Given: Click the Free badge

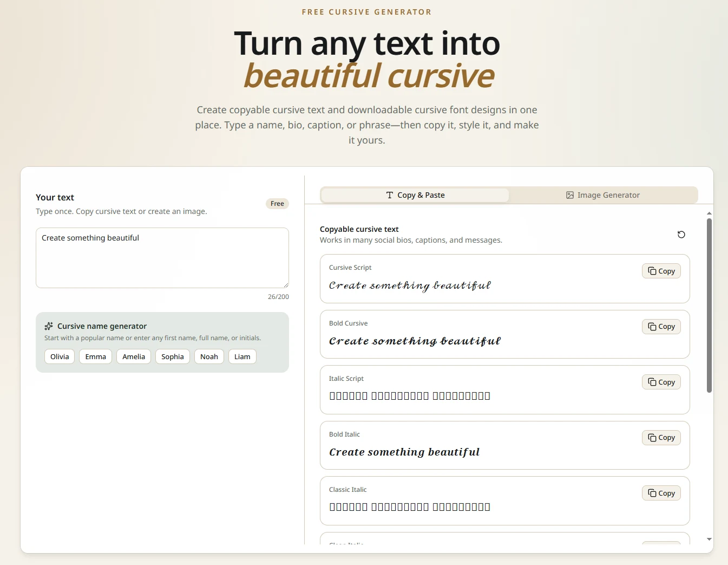Looking at the screenshot, I should (x=277, y=204).
